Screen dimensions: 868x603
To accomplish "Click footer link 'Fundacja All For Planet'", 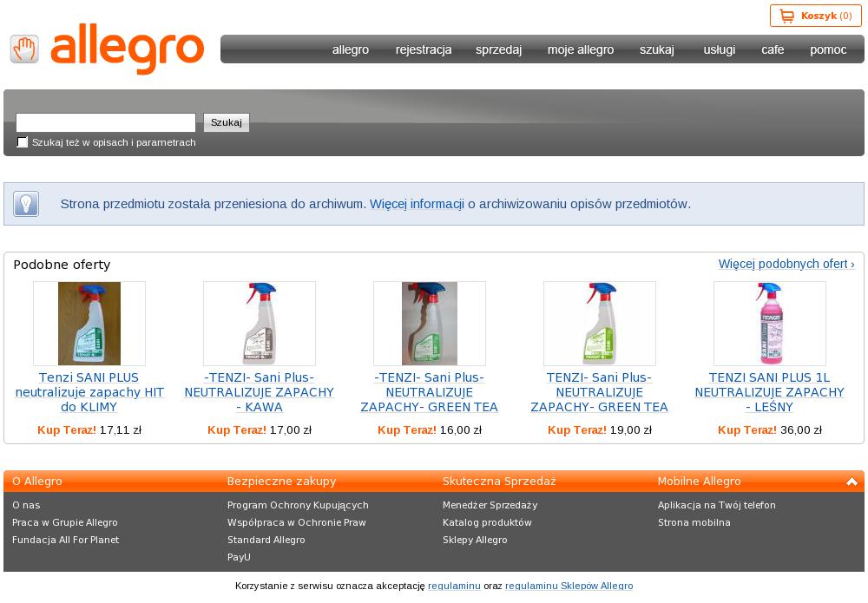I will (65, 540).
